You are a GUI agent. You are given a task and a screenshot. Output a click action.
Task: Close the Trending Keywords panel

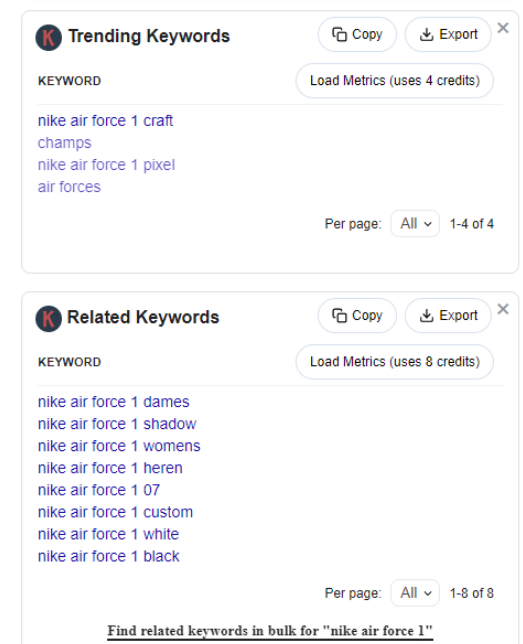(x=503, y=28)
